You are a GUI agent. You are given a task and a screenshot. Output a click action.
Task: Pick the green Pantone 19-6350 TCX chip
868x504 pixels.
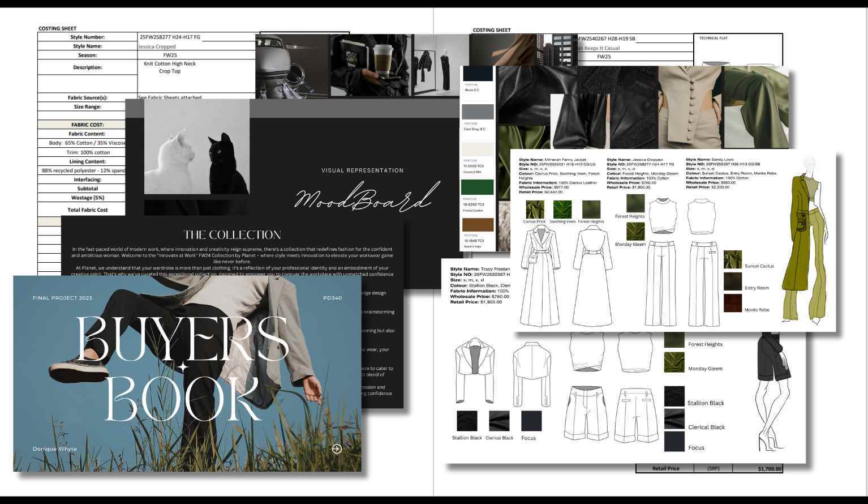click(x=478, y=187)
